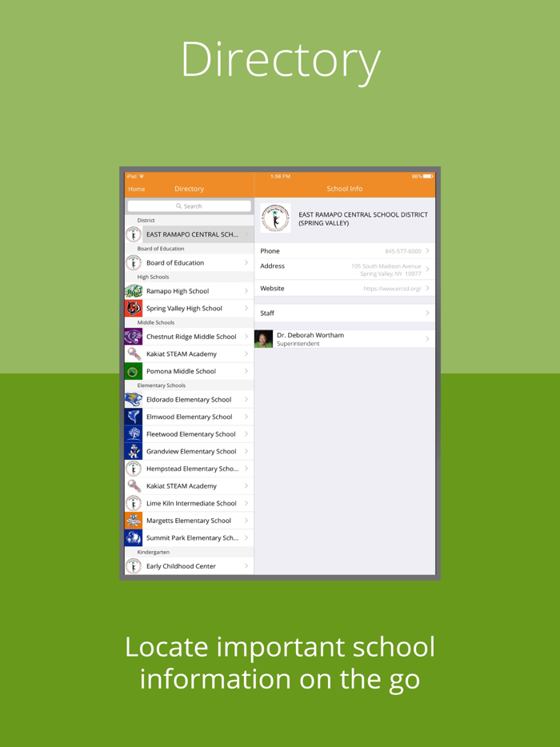
Task: Tap the School Info header title
Action: tap(345, 189)
